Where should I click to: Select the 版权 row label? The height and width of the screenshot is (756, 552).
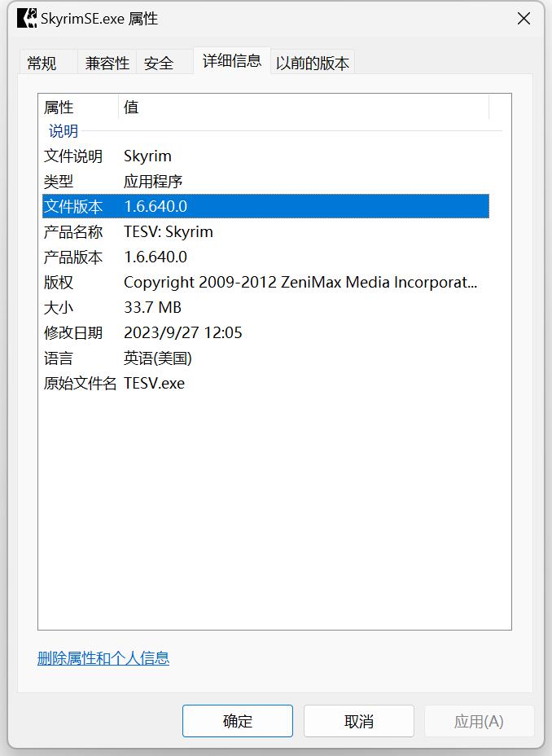tap(59, 282)
